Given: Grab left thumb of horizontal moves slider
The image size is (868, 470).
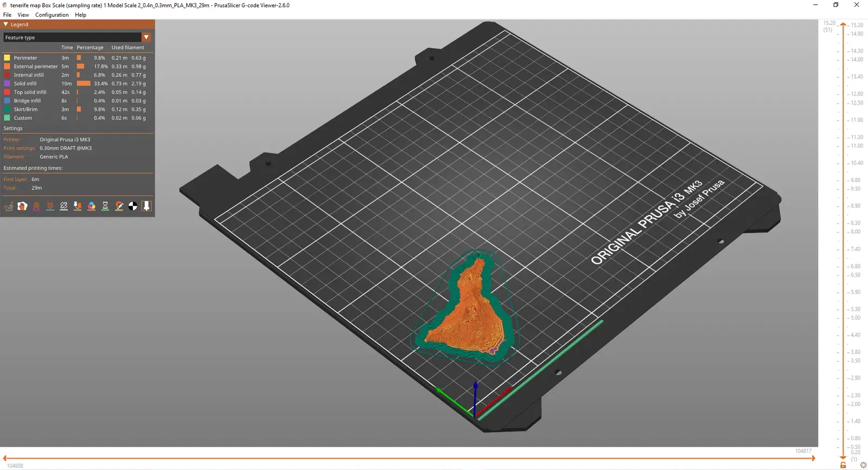Looking at the screenshot, I should click(x=4, y=458).
